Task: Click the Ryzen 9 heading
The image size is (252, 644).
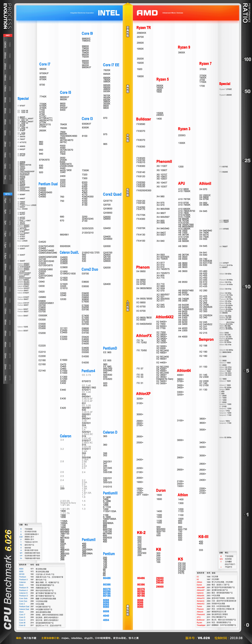Action: click(184, 47)
